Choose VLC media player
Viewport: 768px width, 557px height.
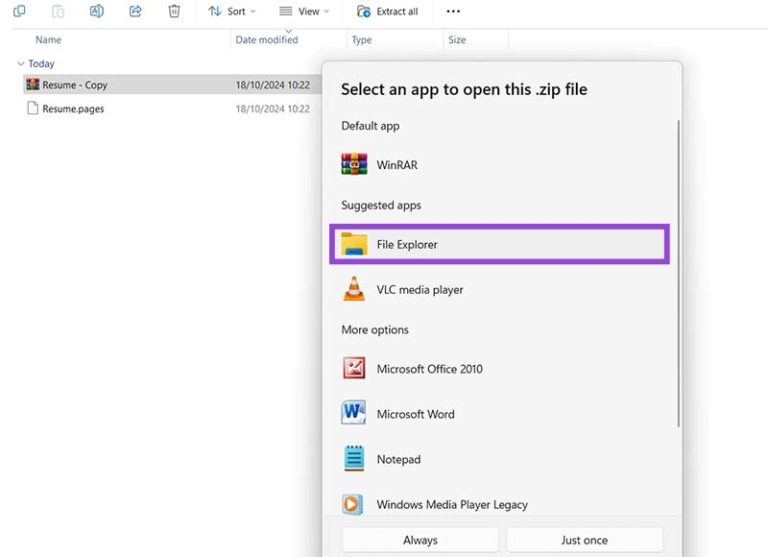(x=499, y=290)
